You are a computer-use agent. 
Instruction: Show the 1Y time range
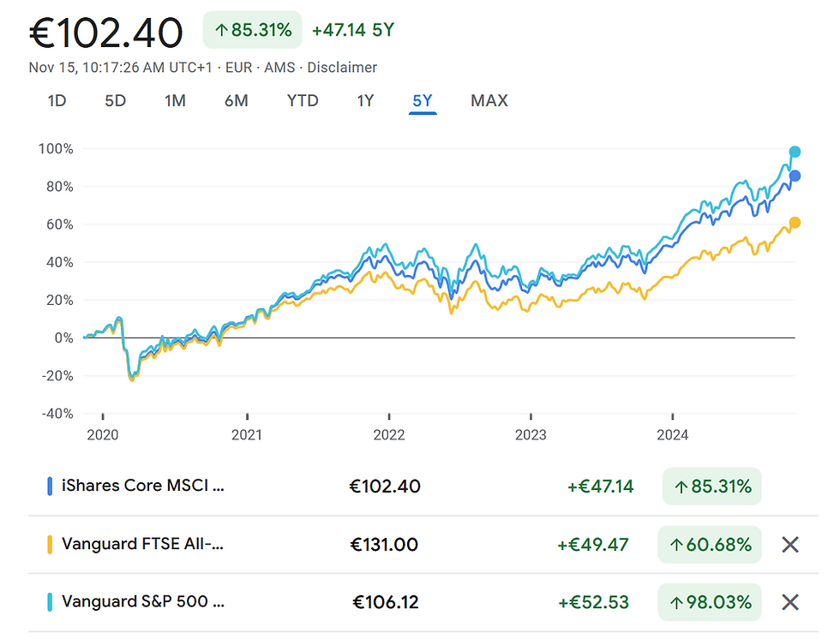pyautogui.click(x=365, y=100)
